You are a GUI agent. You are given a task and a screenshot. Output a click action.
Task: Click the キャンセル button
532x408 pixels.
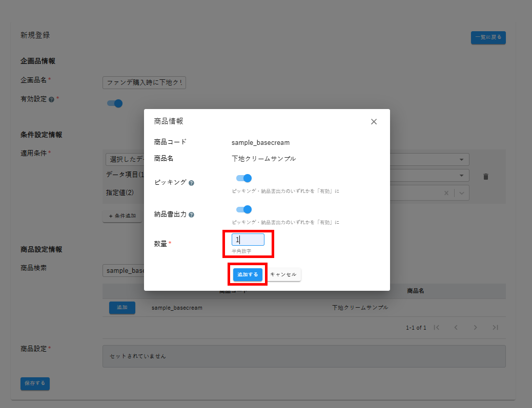click(x=283, y=274)
